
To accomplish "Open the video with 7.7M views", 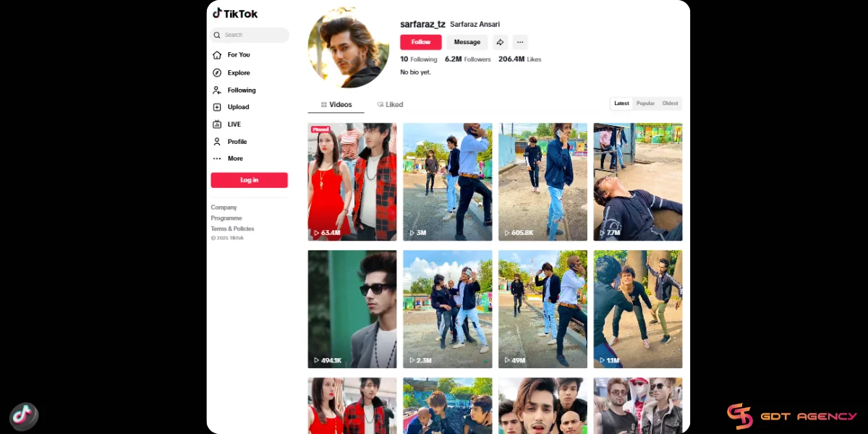I will tap(638, 182).
